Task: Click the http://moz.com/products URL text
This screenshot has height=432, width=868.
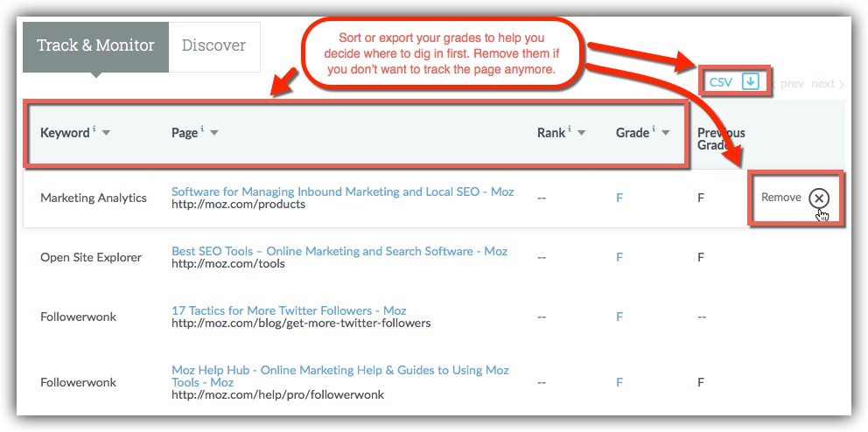Action: [238, 205]
